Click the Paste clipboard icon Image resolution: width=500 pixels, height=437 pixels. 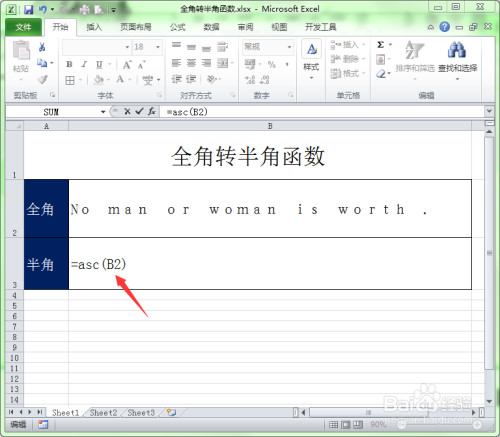coord(21,50)
